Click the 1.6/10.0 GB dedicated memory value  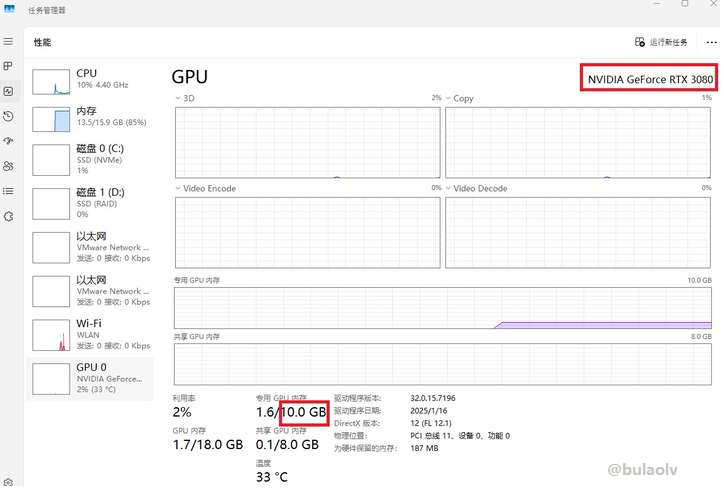click(291, 412)
